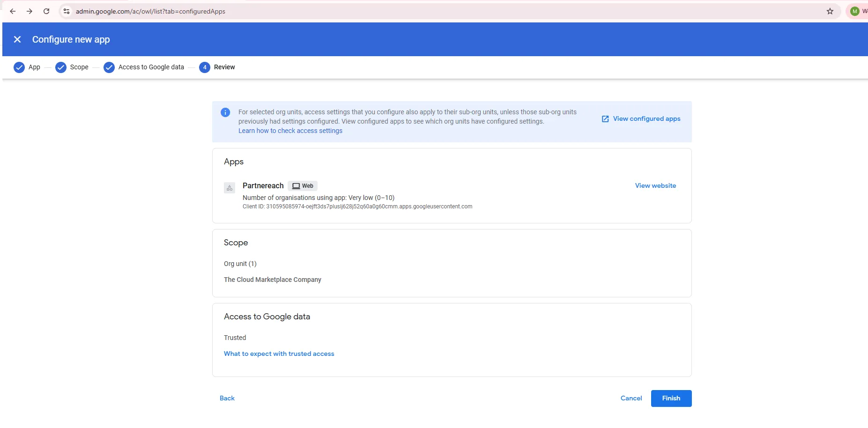
Task: Open View configured apps link
Action: (641, 119)
